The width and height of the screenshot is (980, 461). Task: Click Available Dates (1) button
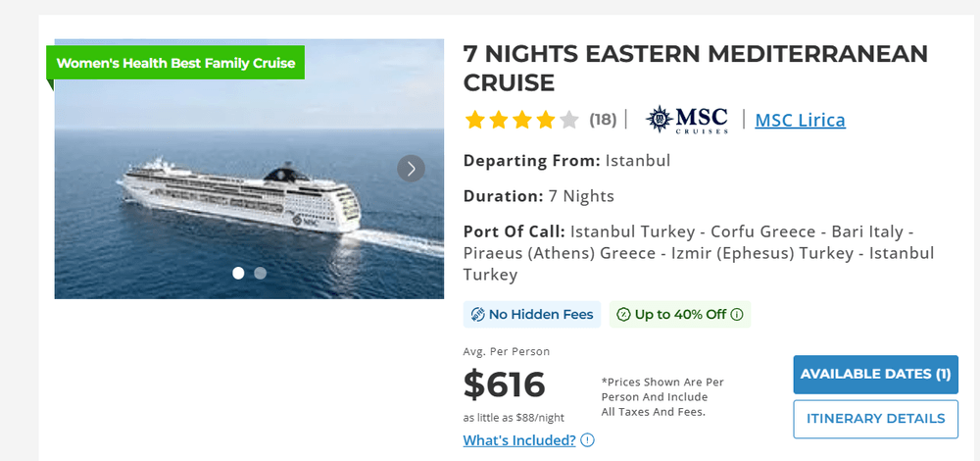[x=875, y=374]
